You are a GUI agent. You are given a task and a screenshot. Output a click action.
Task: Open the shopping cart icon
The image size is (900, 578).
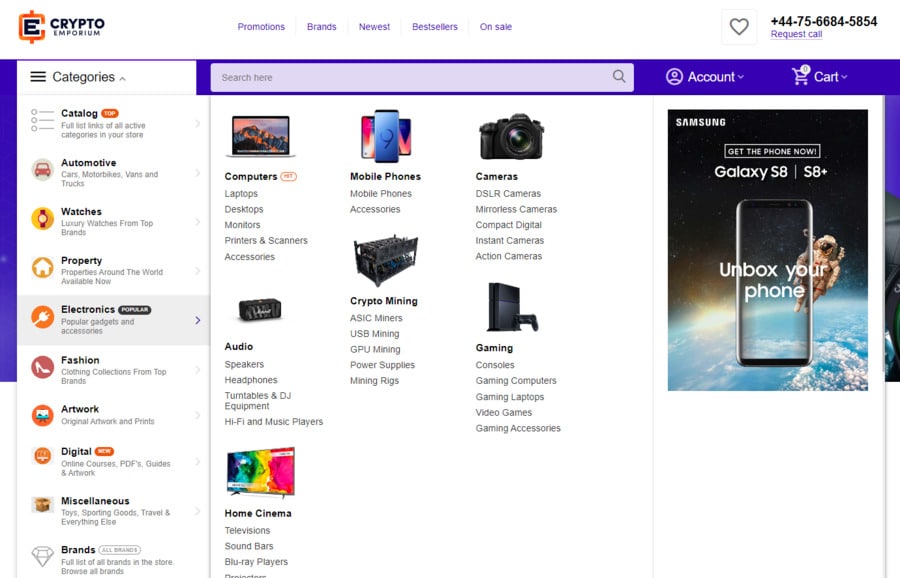(x=801, y=75)
